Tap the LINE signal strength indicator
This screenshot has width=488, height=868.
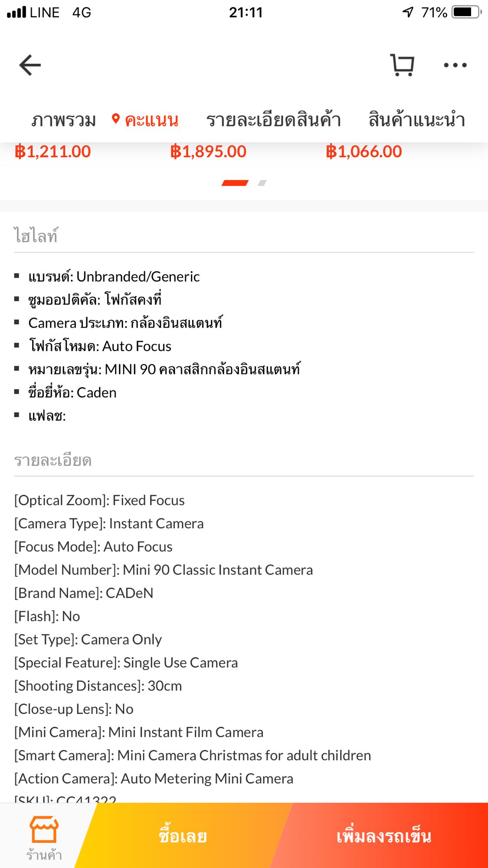coord(16,12)
